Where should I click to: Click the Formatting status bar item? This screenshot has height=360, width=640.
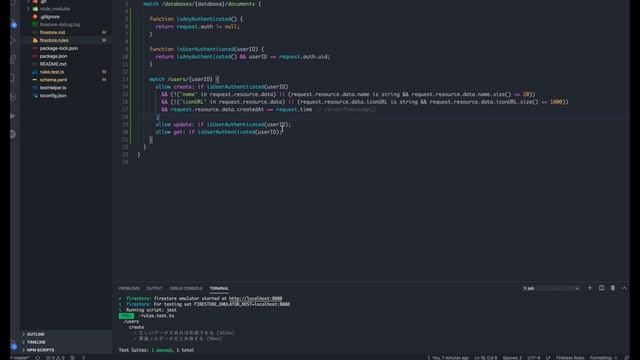603,358
